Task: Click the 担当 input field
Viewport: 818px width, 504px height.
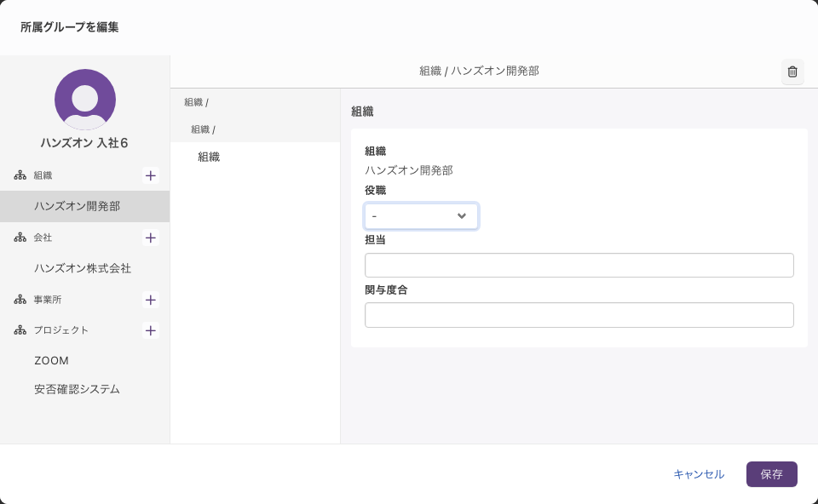Action: (x=579, y=266)
